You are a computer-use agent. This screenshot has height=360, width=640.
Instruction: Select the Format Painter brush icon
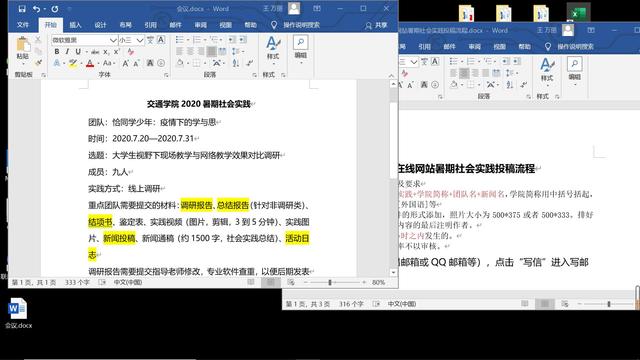coord(38,62)
